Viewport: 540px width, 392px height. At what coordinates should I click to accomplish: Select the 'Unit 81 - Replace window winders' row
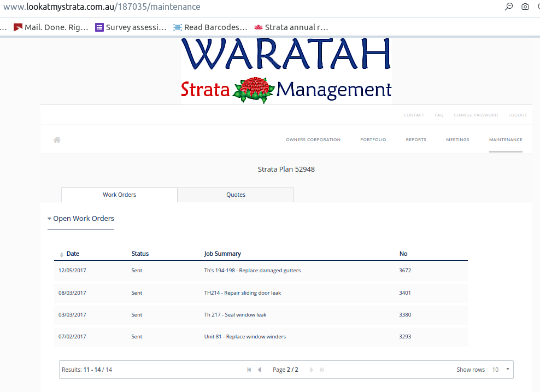pyautogui.click(x=261, y=337)
